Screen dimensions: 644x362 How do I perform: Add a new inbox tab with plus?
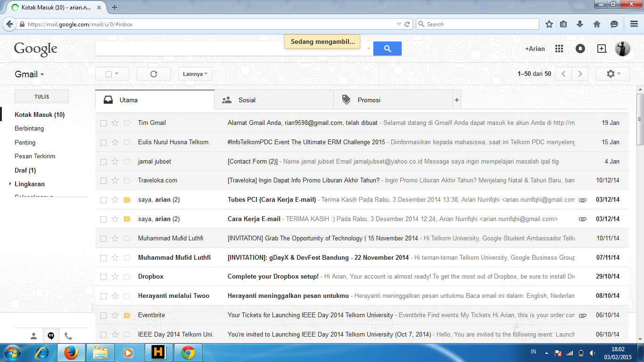coord(456,100)
